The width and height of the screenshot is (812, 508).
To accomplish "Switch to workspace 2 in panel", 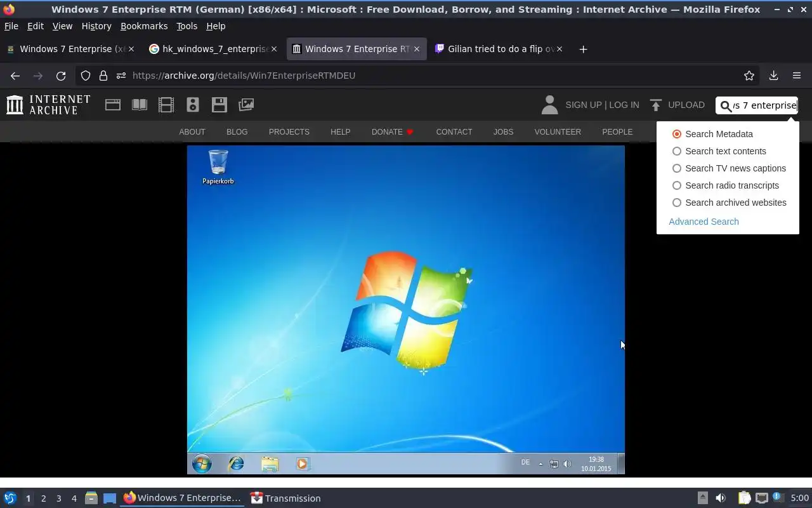I will 43,498.
